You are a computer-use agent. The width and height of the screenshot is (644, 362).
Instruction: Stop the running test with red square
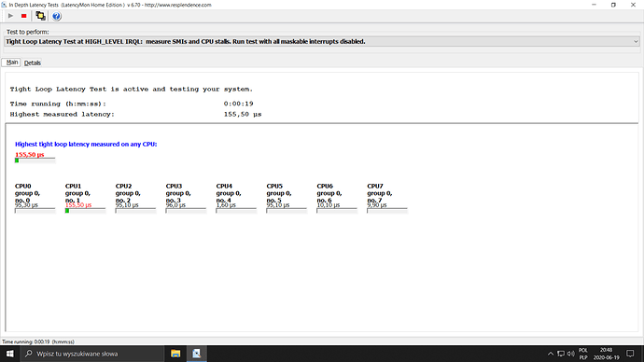point(24,16)
